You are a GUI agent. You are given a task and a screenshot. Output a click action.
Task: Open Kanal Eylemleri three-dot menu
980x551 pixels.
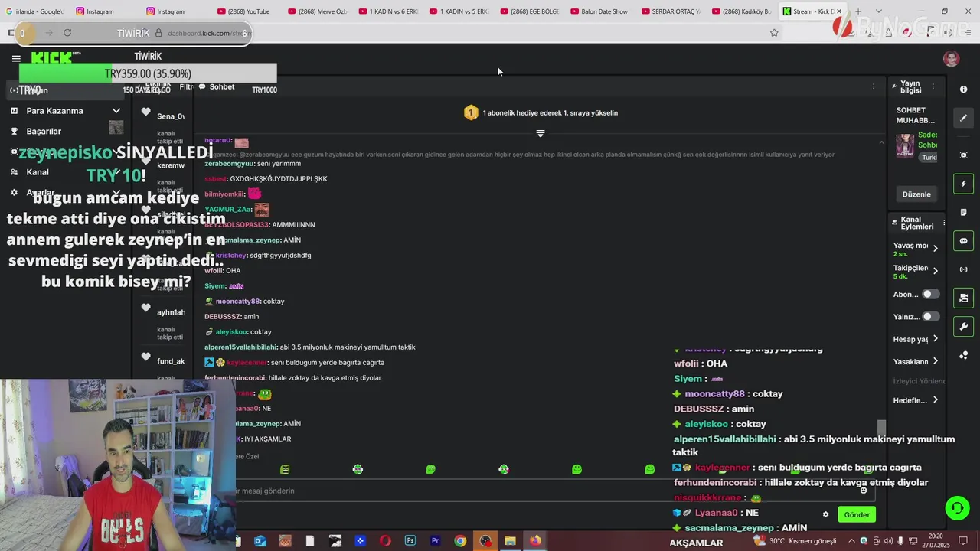point(943,223)
